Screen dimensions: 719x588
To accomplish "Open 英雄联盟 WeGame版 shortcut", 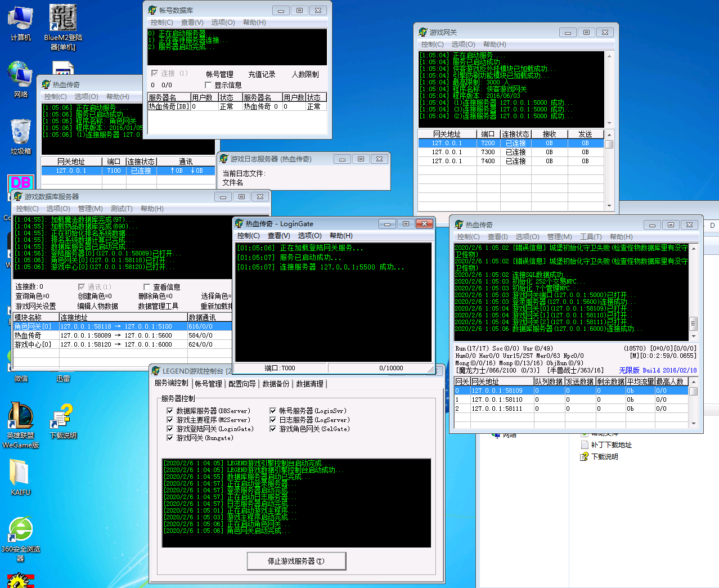I will point(21,425).
